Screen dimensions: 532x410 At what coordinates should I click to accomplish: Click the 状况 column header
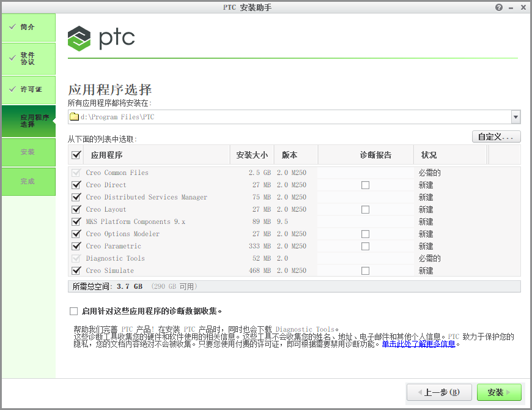(x=450, y=155)
